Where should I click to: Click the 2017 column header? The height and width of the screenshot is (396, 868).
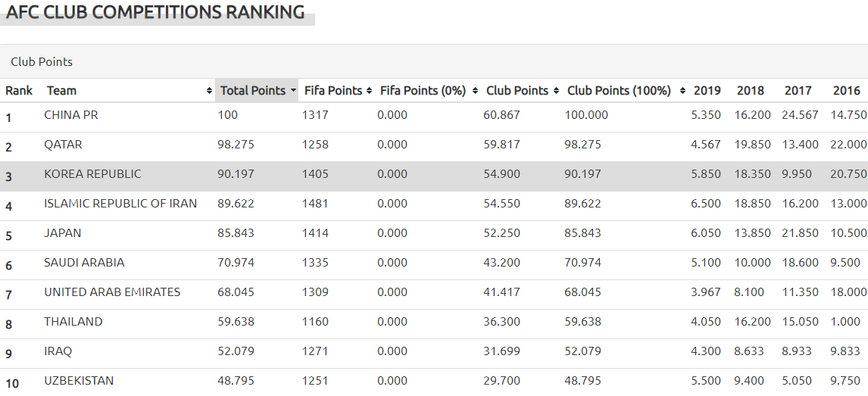click(x=798, y=91)
